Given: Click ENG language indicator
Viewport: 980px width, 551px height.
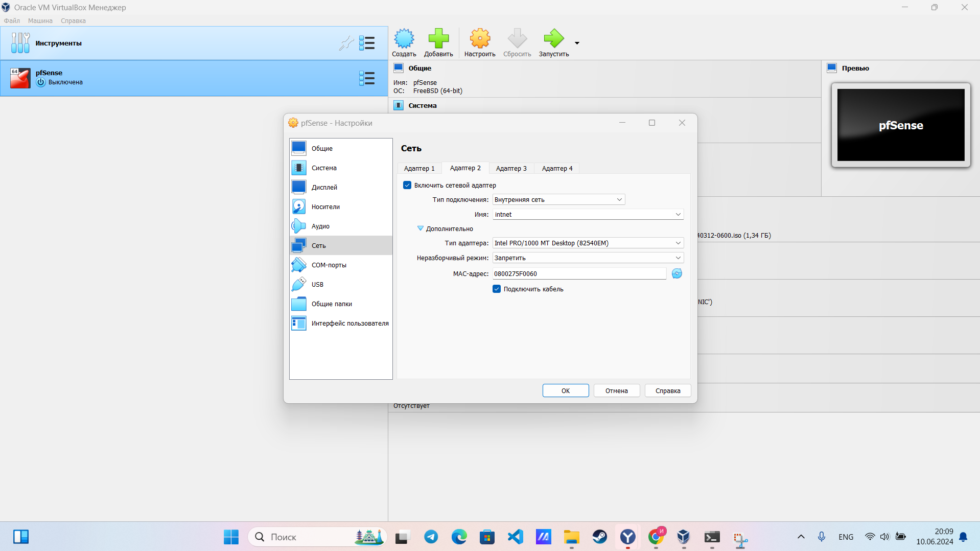Looking at the screenshot, I should [x=846, y=537].
